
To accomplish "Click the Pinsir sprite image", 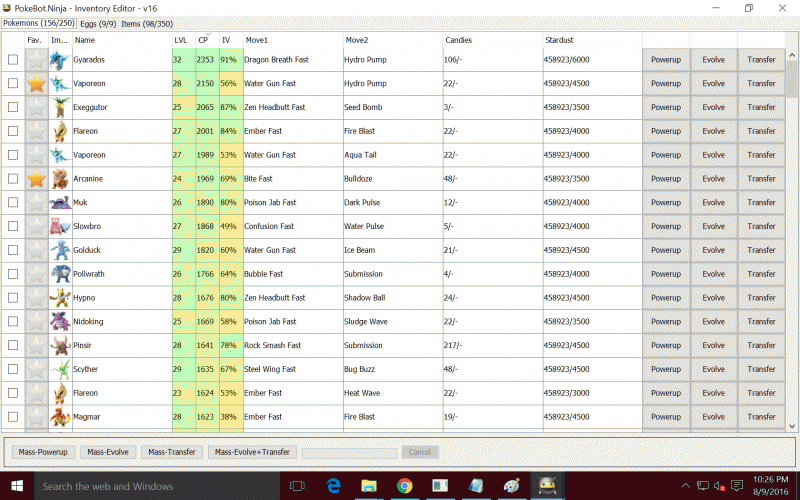I will pyautogui.click(x=60, y=345).
